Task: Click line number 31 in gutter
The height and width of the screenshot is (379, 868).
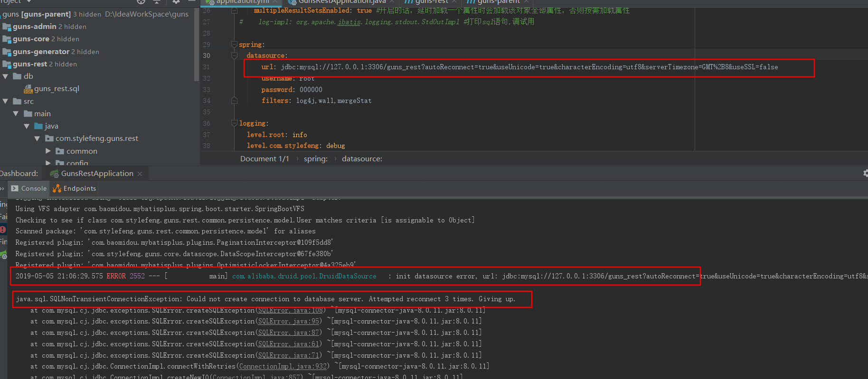Action: click(x=207, y=67)
